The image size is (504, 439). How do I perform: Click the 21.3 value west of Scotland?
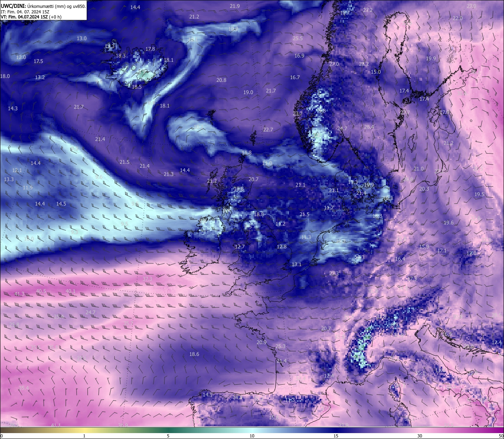click(169, 174)
